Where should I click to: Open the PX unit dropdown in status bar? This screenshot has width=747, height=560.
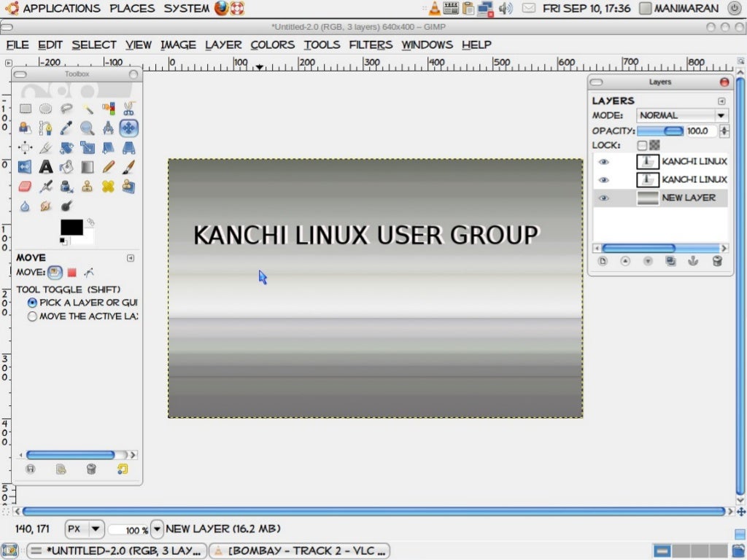pyautogui.click(x=85, y=529)
